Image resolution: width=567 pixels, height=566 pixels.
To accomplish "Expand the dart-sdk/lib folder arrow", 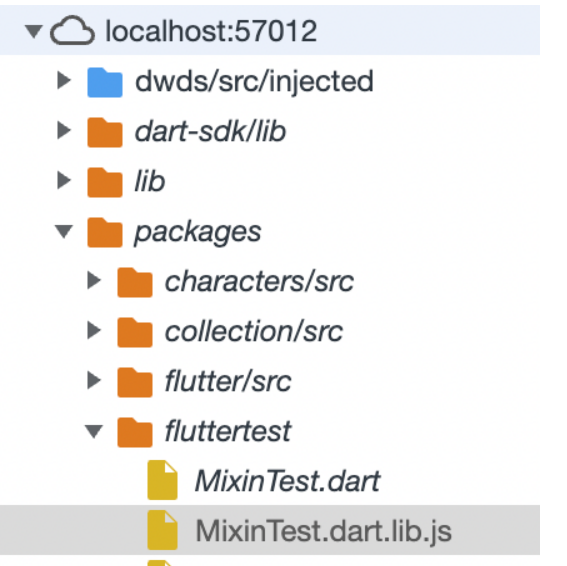I will pyautogui.click(x=64, y=131).
